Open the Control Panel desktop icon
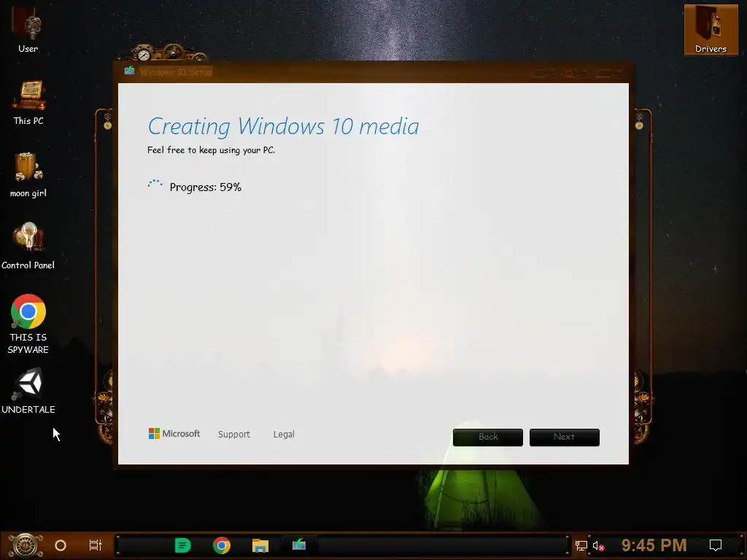The height and width of the screenshot is (560, 747). click(x=28, y=246)
